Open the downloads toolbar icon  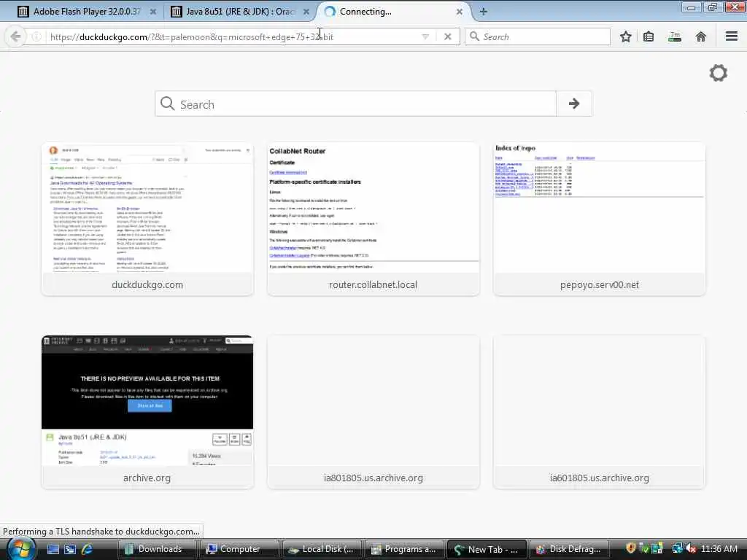675,36
